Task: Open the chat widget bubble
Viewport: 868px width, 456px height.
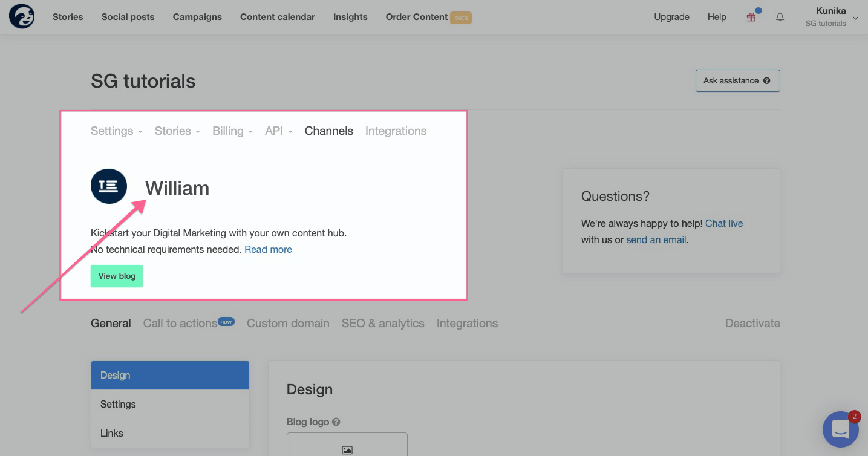Action: 841,429
